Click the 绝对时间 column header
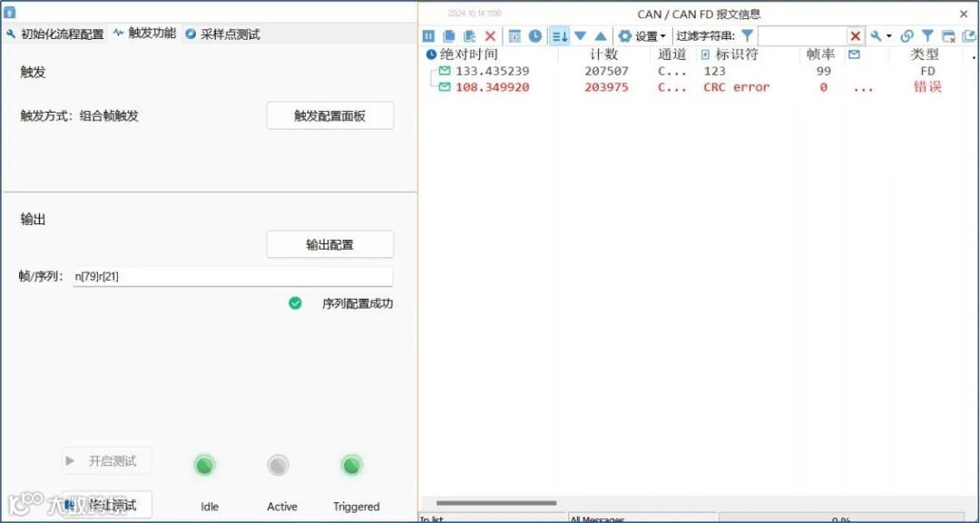Screen dimensions: 980x523 coord(469,54)
